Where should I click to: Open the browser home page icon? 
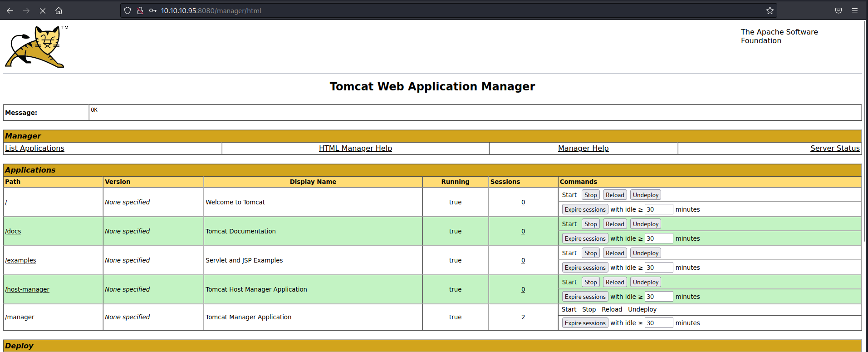pyautogui.click(x=59, y=10)
